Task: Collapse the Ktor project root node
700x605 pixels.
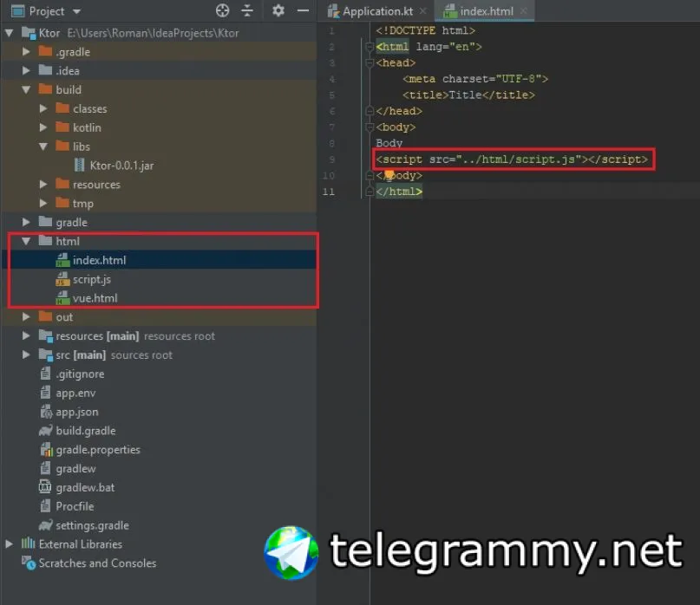Action: point(9,33)
